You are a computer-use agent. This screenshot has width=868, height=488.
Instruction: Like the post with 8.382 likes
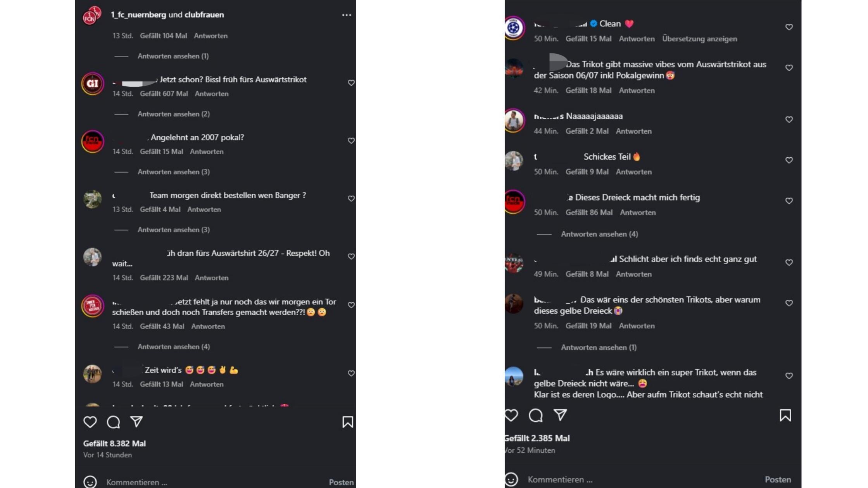[90, 422]
